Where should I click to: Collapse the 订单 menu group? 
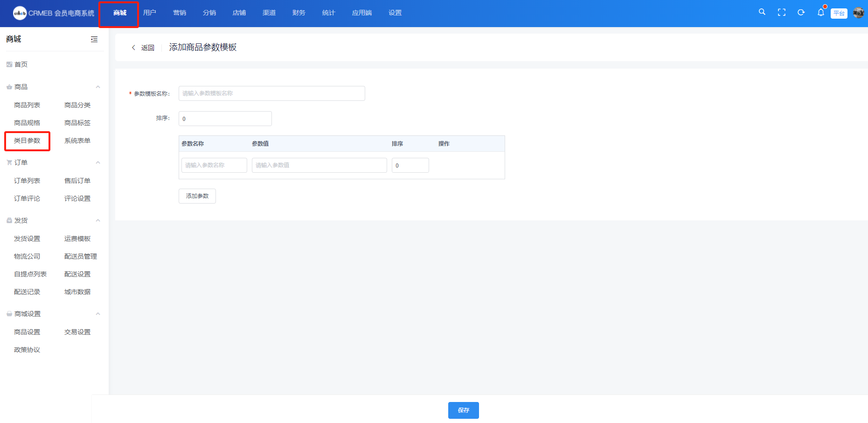click(98, 162)
